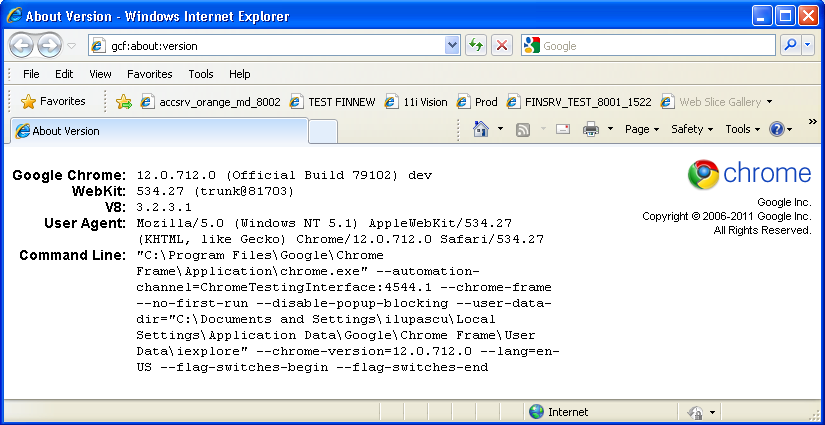Image resolution: width=825 pixels, height=425 pixels.
Task: Click the Favorites star button
Action: click(54, 101)
